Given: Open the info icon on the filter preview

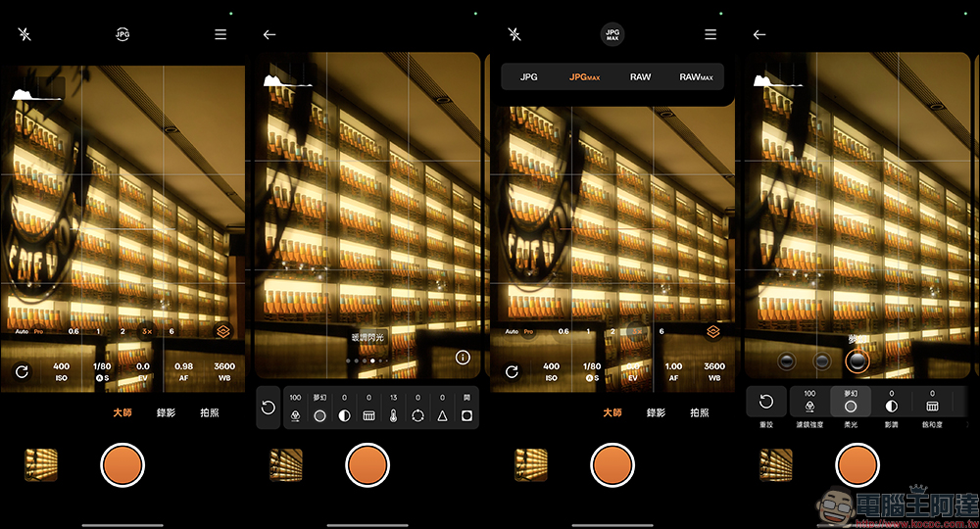Looking at the screenshot, I should [x=463, y=357].
